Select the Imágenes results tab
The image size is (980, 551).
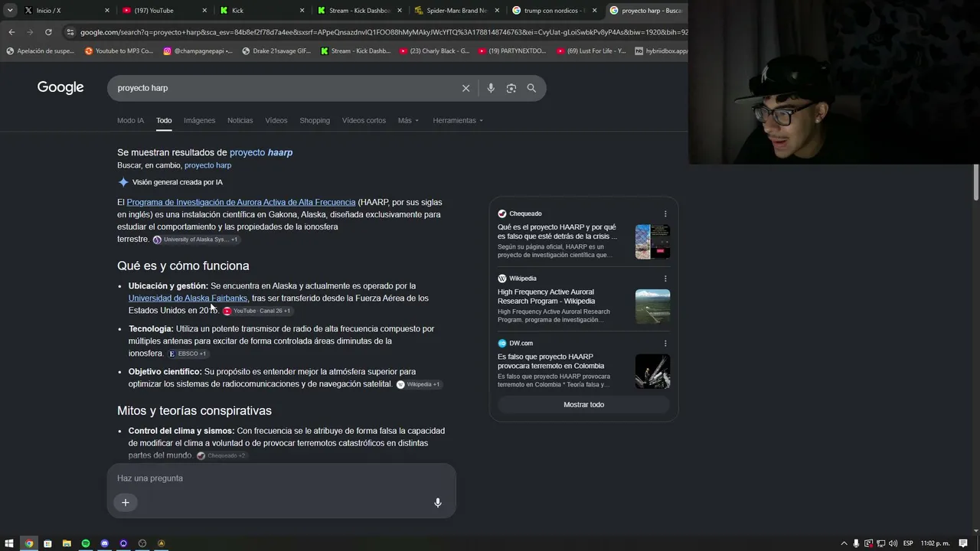199,120
